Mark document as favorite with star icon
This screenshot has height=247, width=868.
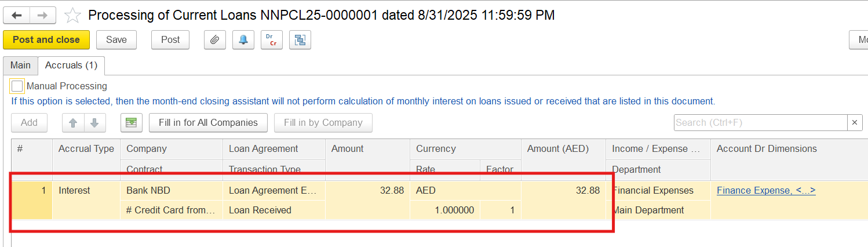tap(72, 15)
